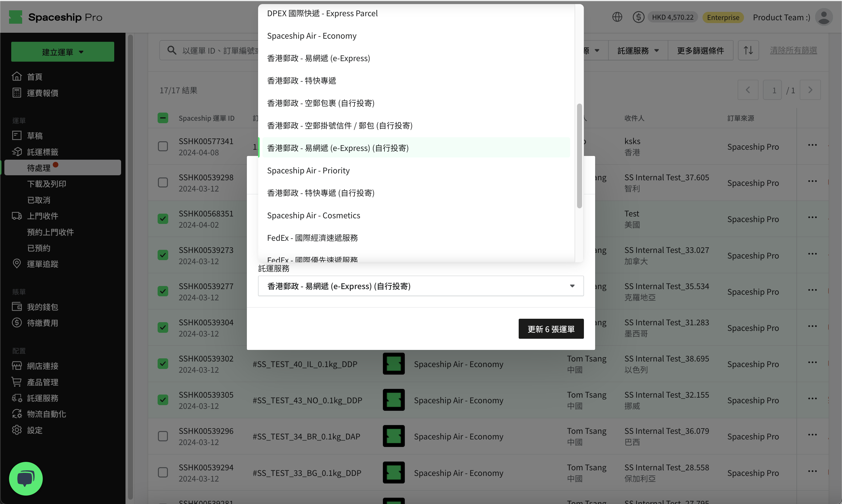Click the HKD 4,570.22 balance pill

tap(673, 17)
